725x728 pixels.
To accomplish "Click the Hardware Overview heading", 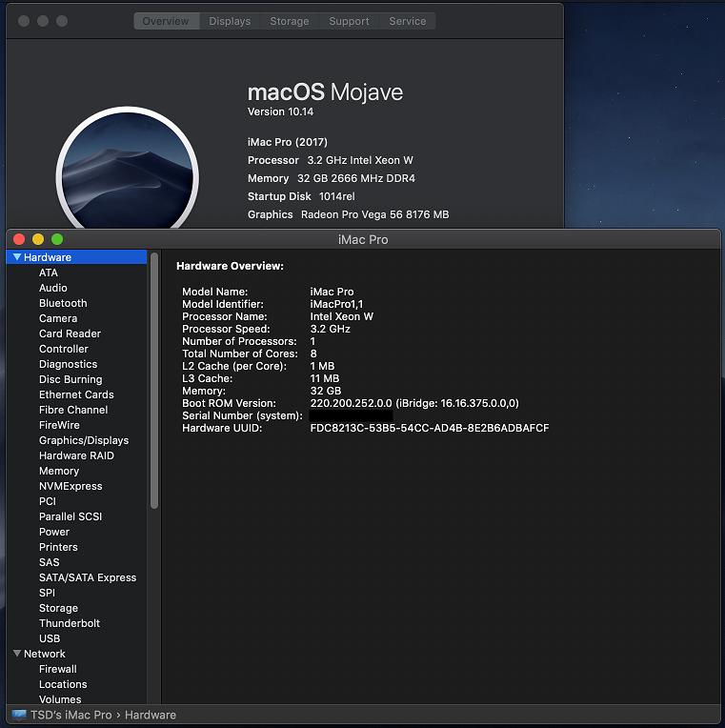I will tap(230, 266).
